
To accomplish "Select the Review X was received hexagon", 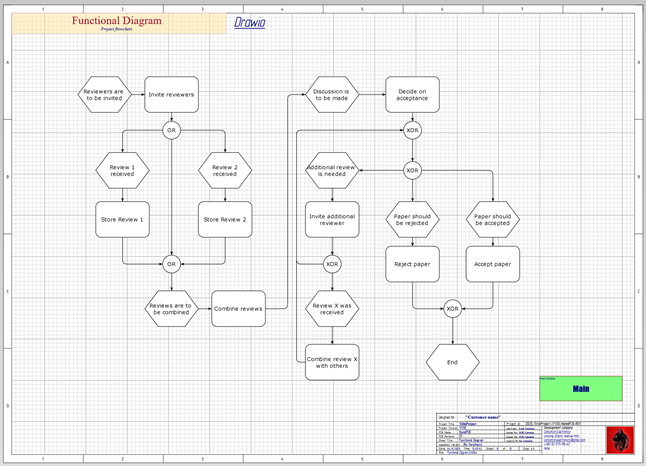I will click(x=331, y=310).
